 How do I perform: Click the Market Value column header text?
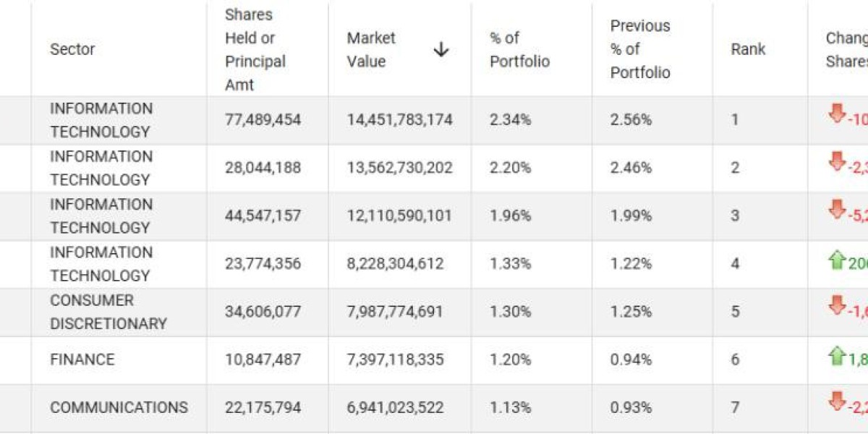(x=371, y=49)
